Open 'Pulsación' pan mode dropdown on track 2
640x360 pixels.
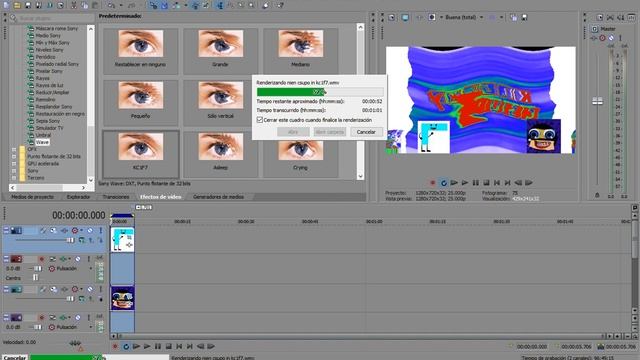point(91,269)
